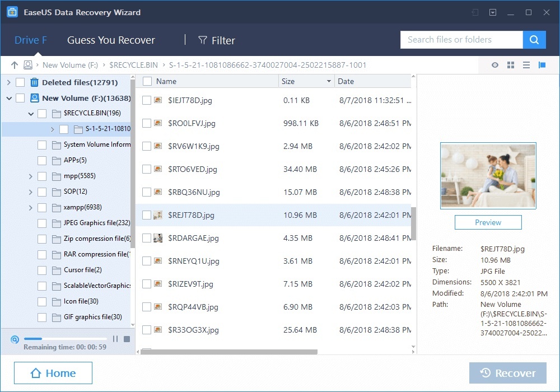Stop the running scan
Viewport: 560px width, 392px height.
click(127, 339)
